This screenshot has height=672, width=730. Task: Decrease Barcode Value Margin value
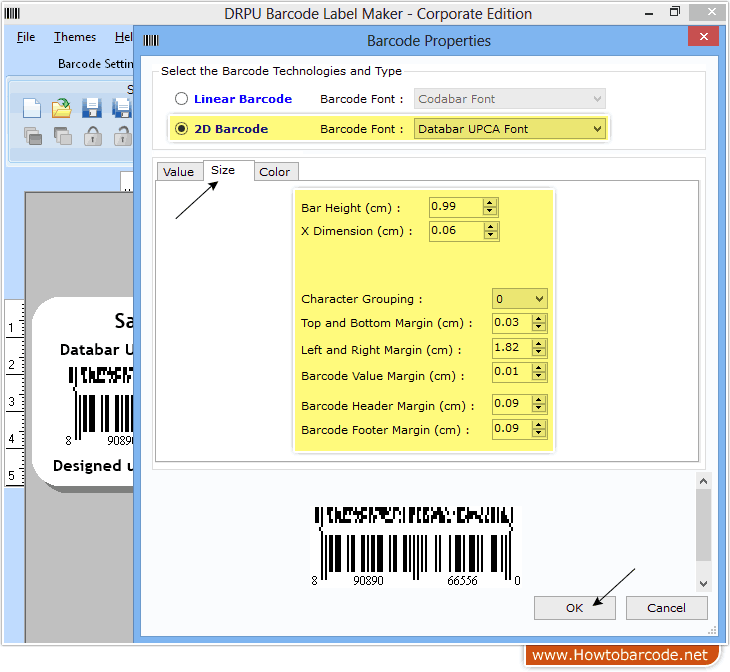539,377
